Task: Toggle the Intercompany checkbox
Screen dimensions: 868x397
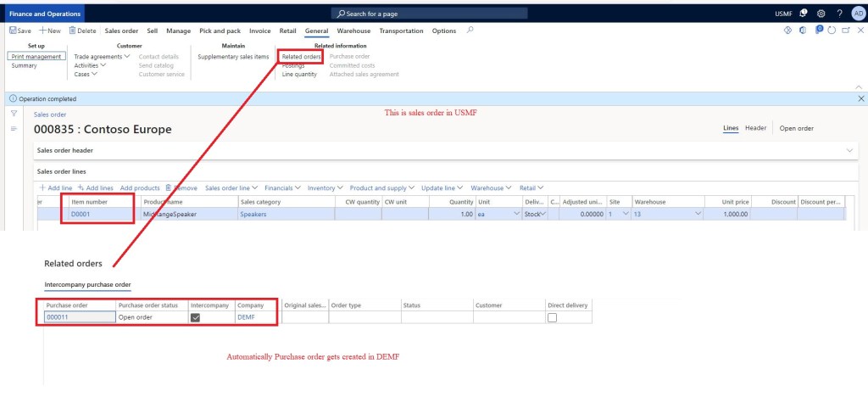Action: pos(196,317)
